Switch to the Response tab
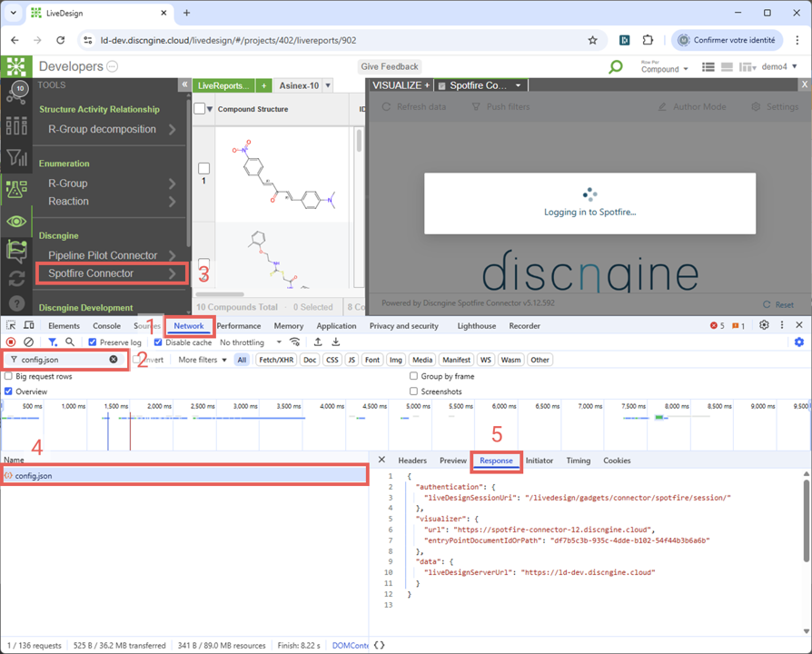Viewport: 812px width, 654px height. pyautogui.click(x=496, y=461)
